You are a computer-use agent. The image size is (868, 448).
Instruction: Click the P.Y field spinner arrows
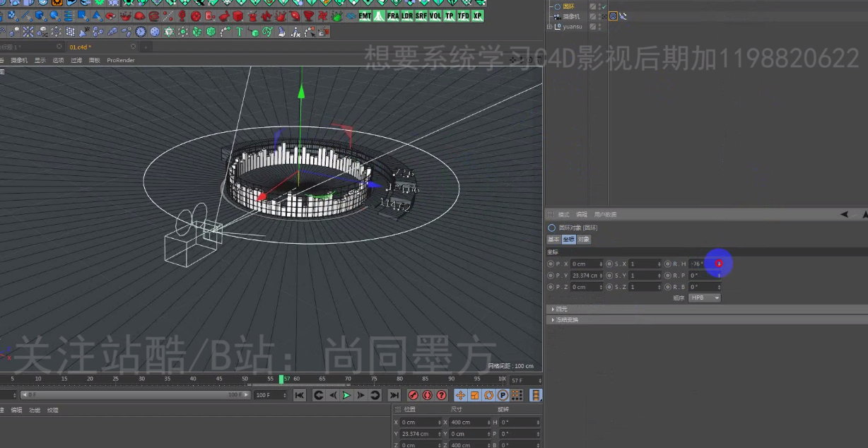[602, 276]
